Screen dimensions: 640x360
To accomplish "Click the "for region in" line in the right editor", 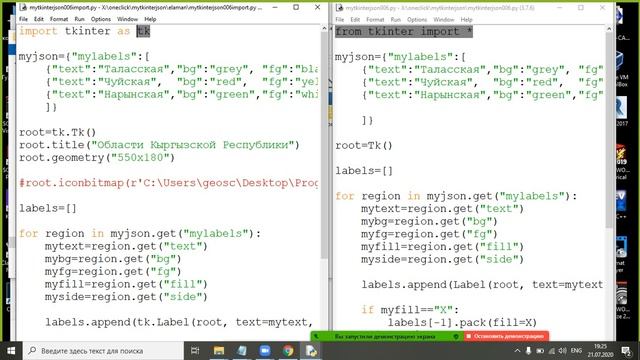I will pyautogui.click(x=456, y=196).
